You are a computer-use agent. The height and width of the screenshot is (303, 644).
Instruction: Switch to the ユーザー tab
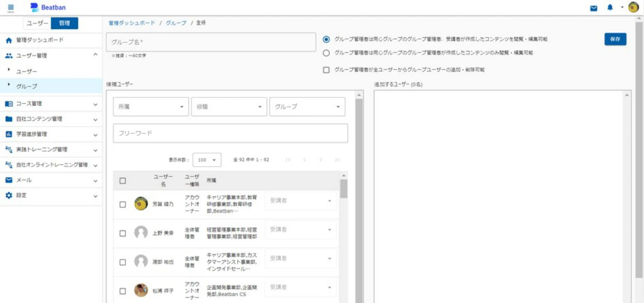37,23
